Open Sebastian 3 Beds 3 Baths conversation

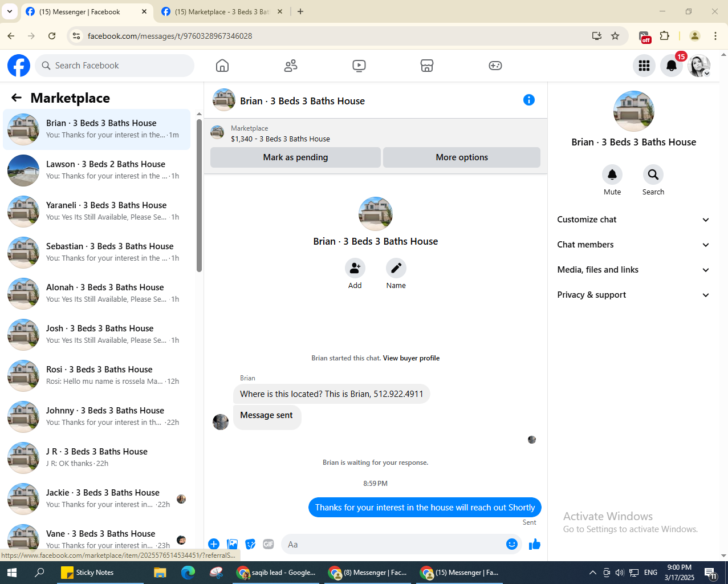click(97, 253)
